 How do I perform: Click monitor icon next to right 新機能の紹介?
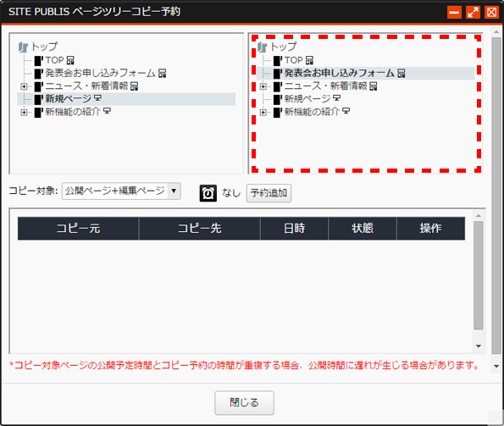pos(346,111)
